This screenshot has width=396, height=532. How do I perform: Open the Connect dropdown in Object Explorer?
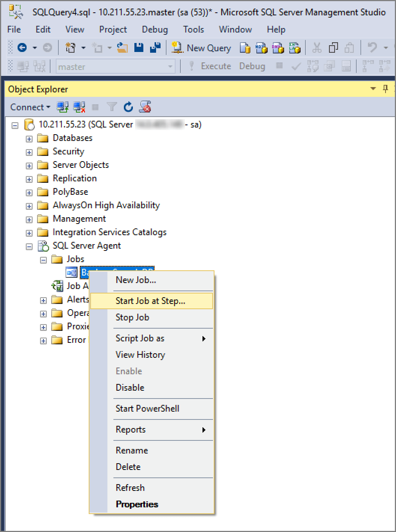click(30, 107)
